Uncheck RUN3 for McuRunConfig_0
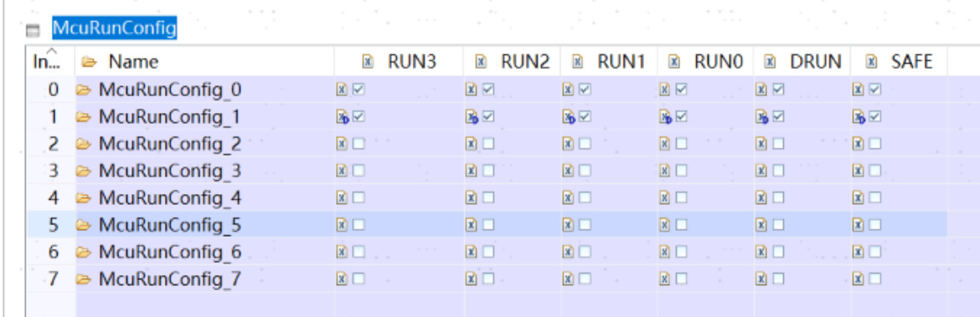980x317 pixels. click(x=358, y=89)
